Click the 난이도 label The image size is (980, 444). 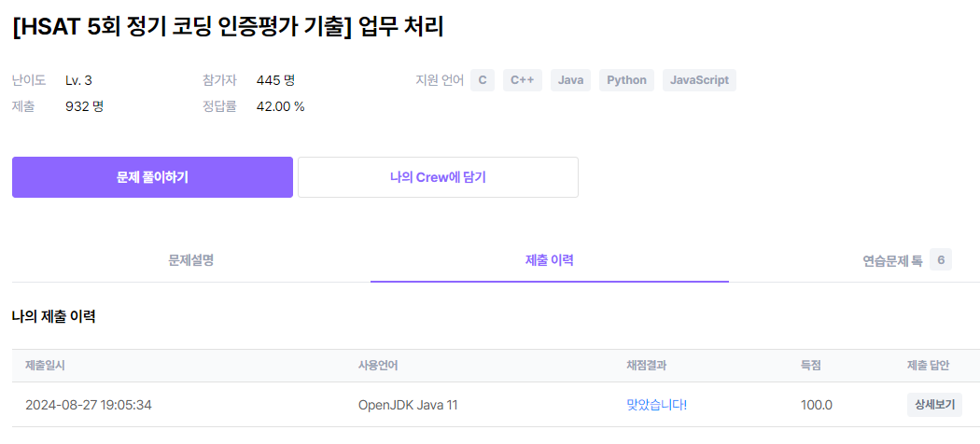[x=29, y=80]
